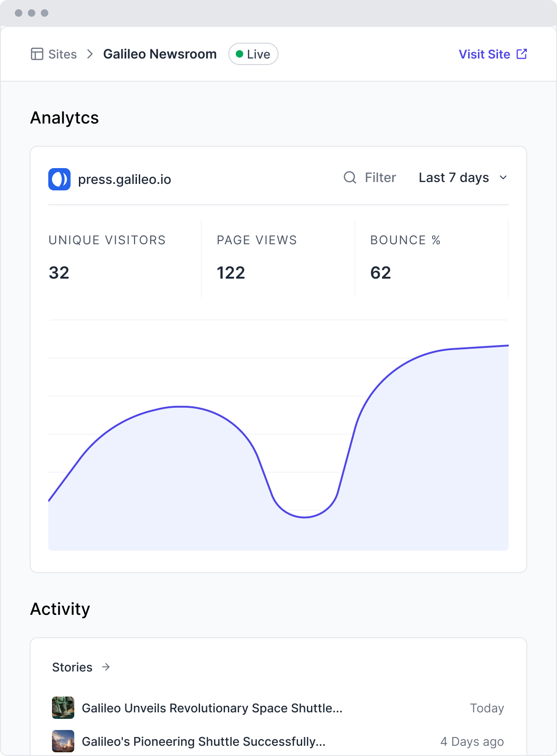Image resolution: width=557 pixels, height=756 pixels.
Task: Click the magnifier search icon near Filter
Action: [x=350, y=177]
